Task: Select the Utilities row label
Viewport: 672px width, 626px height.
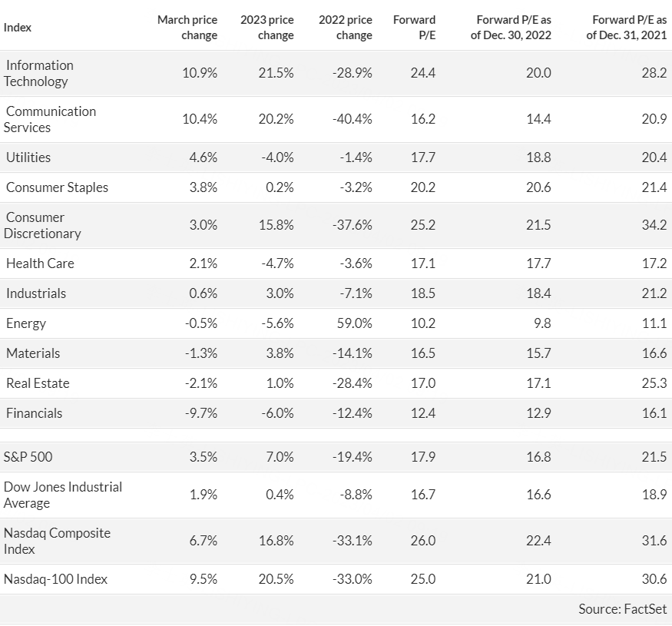Action: (28, 157)
